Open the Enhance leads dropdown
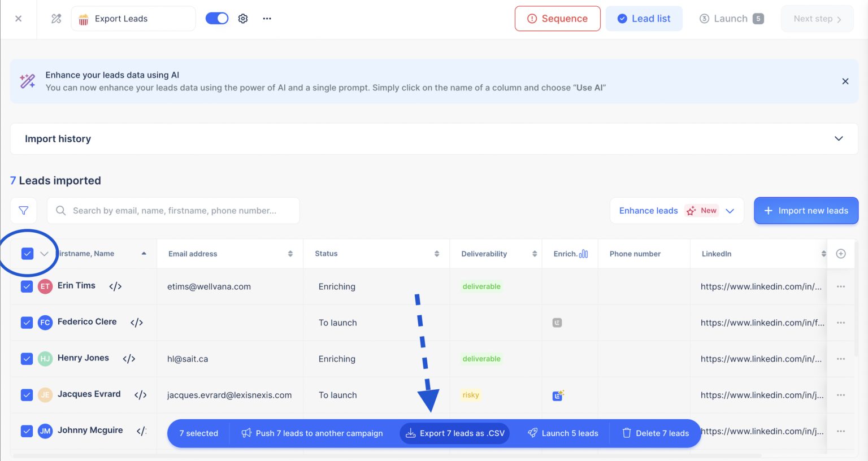Viewport: 868px width, 461px height. (x=730, y=210)
